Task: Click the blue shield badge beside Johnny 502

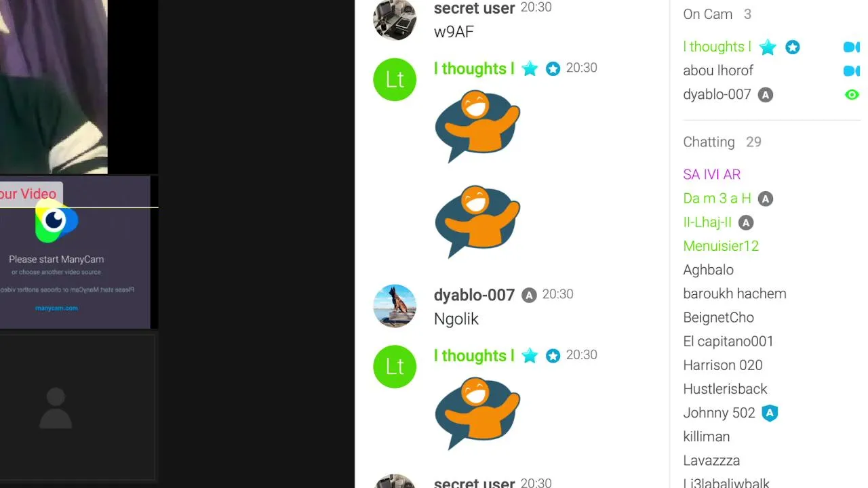Action: coord(770,413)
